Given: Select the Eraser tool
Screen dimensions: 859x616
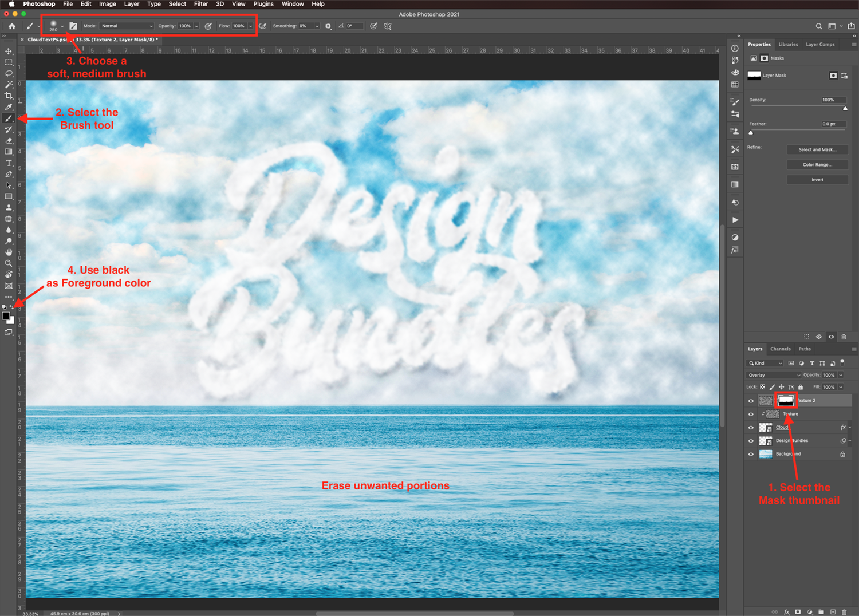Looking at the screenshot, I should point(9,141).
